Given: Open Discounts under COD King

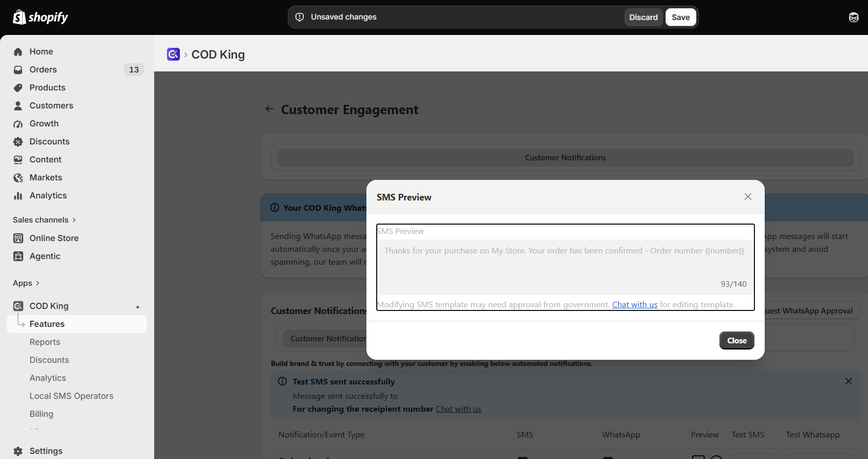Looking at the screenshot, I should [x=49, y=360].
